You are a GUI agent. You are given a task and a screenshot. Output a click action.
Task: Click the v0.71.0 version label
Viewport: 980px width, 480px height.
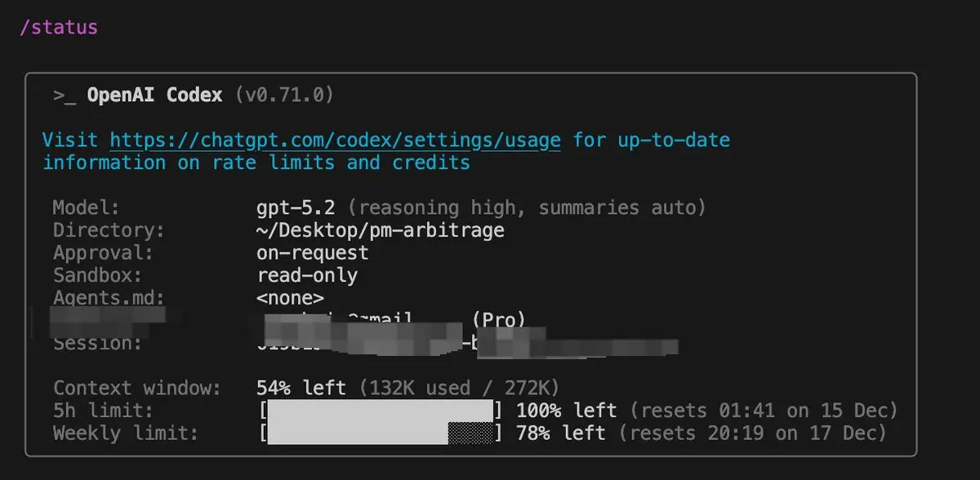(283, 95)
